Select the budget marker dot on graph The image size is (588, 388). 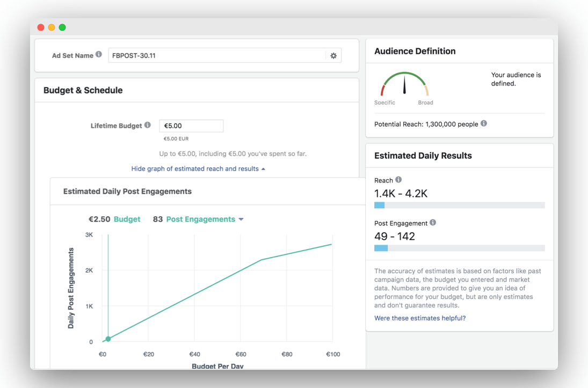tap(108, 339)
